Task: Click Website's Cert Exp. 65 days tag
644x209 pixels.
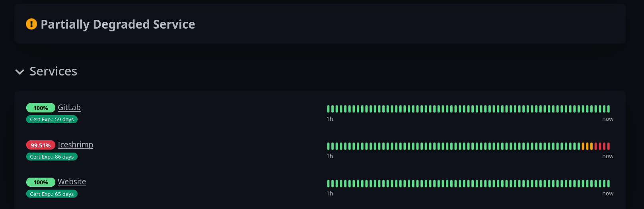Action: point(52,194)
